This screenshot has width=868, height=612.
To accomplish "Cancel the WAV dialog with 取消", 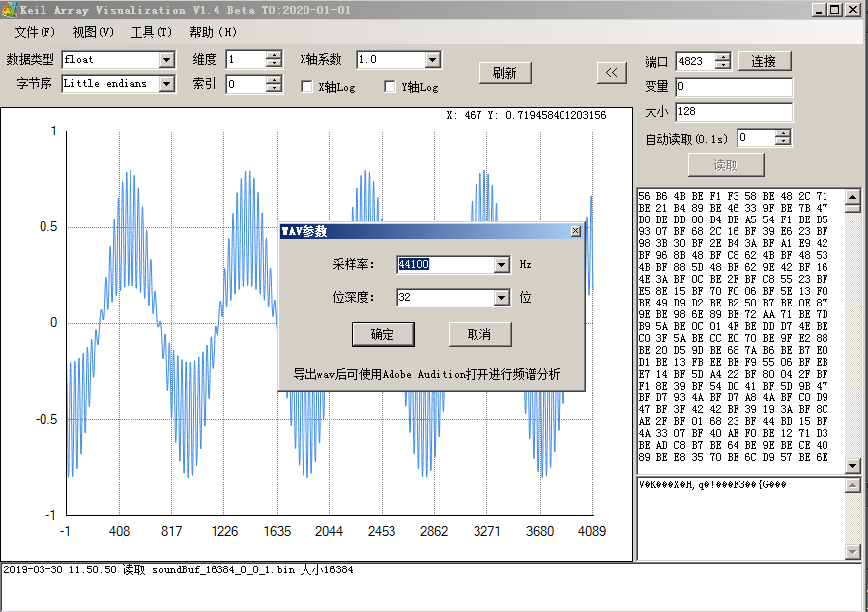I will [x=479, y=334].
